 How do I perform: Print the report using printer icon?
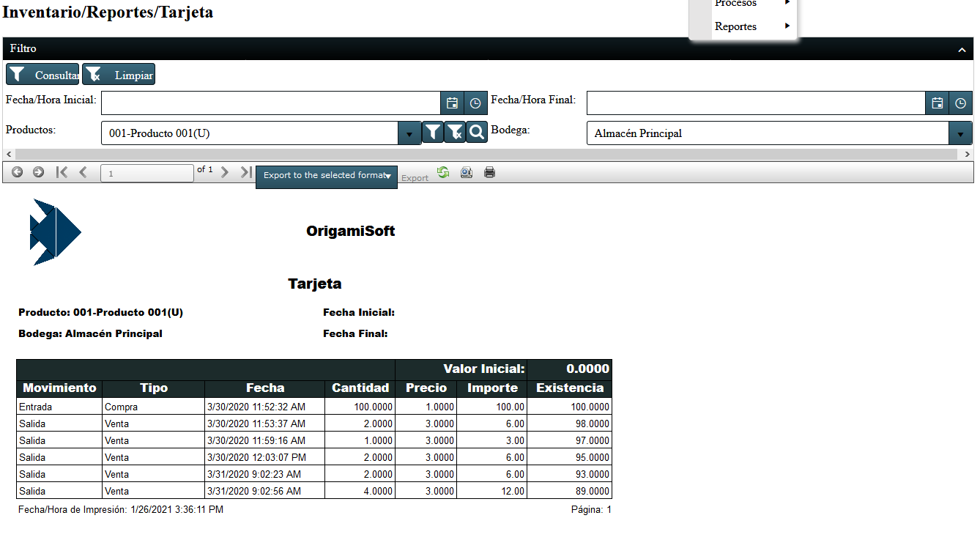490,173
